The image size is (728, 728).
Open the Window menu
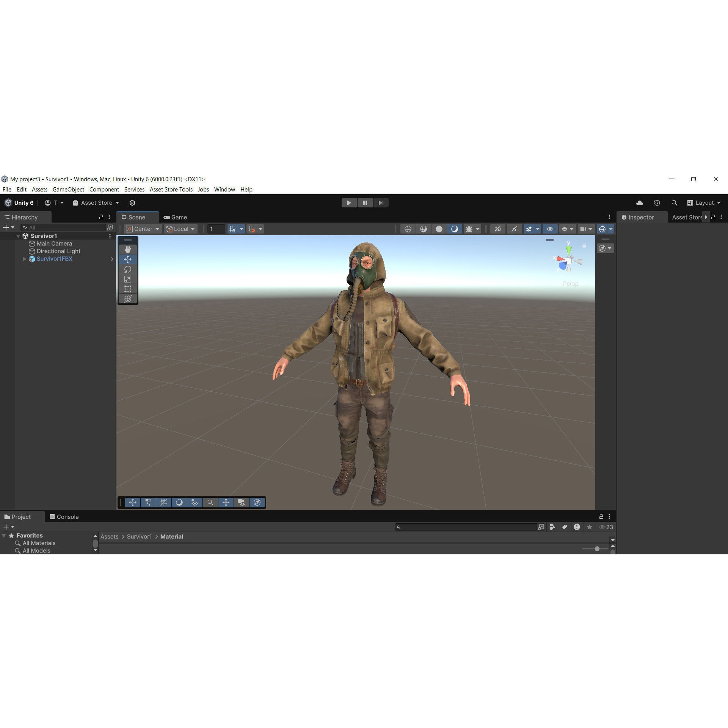[x=224, y=190]
